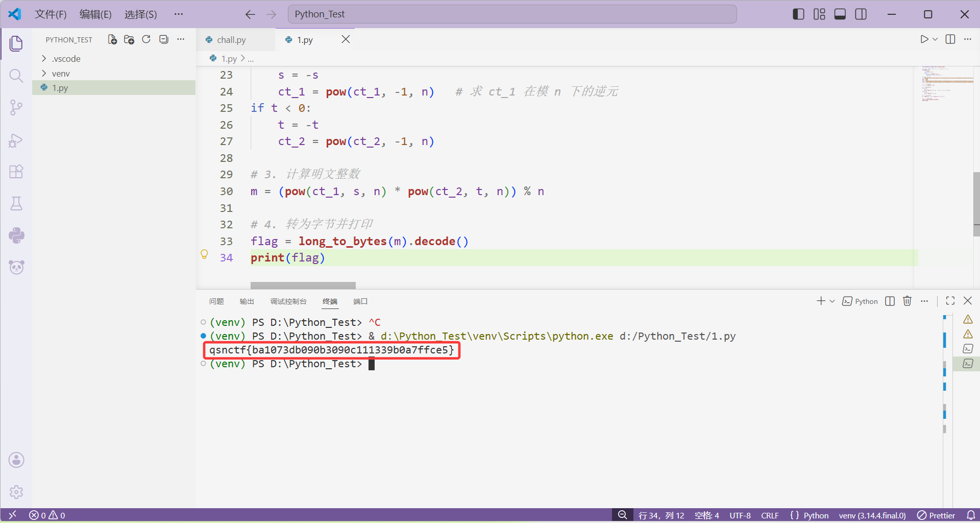Maximize the terminal panel size
Screen dimensions: 980x523
(950, 301)
